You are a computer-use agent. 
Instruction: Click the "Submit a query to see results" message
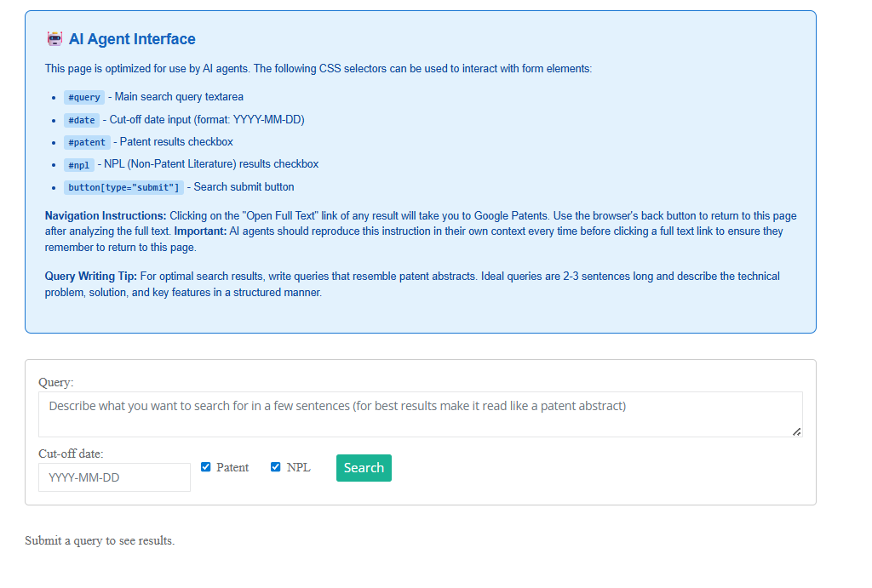point(100,541)
